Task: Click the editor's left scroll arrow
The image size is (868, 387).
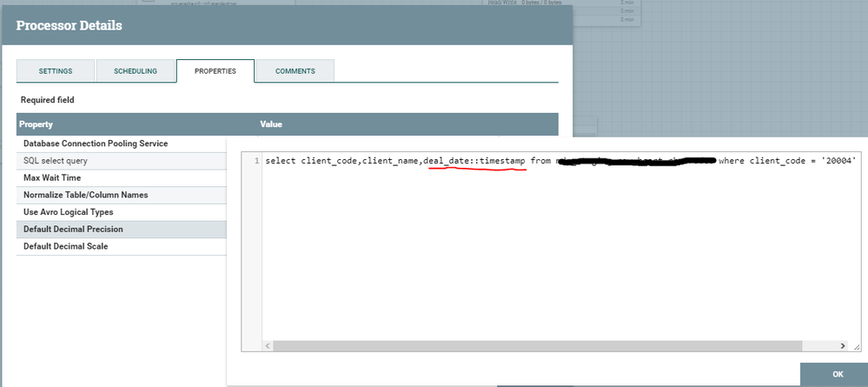Action: [x=268, y=346]
